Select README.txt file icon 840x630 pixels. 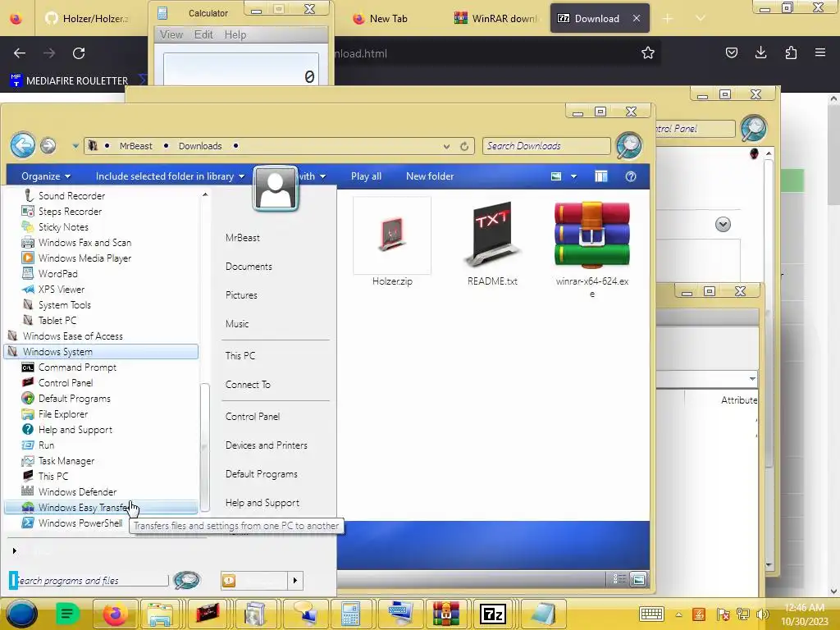(x=492, y=242)
